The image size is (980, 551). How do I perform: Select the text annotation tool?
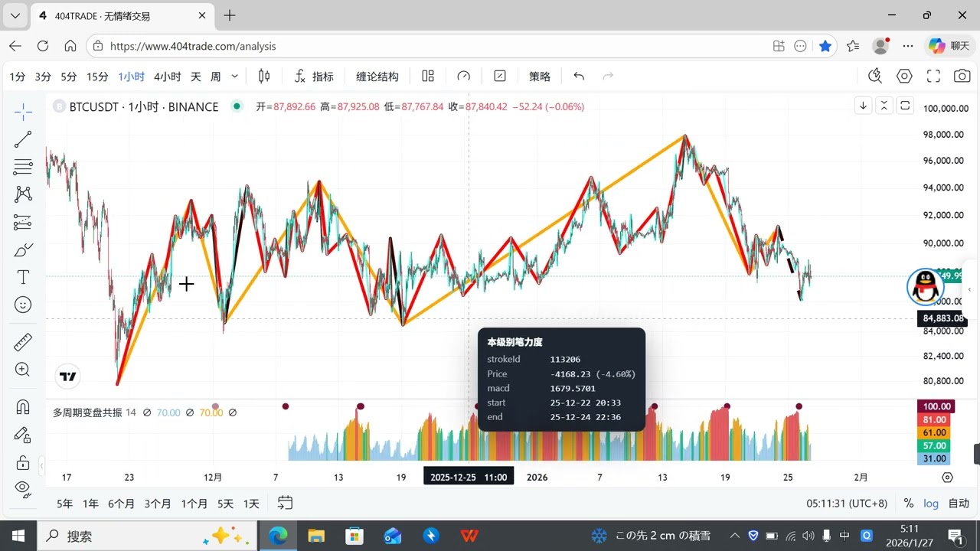[23, 277]
